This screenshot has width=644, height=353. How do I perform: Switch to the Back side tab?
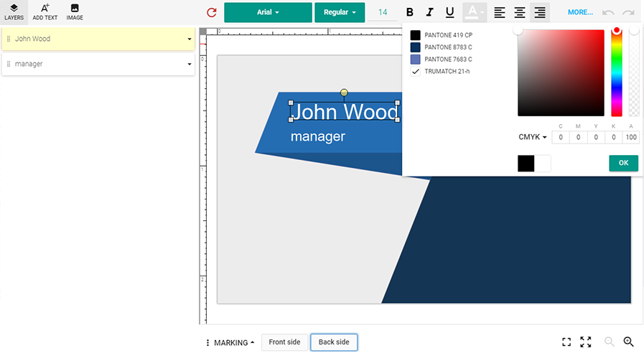point(334,342)
